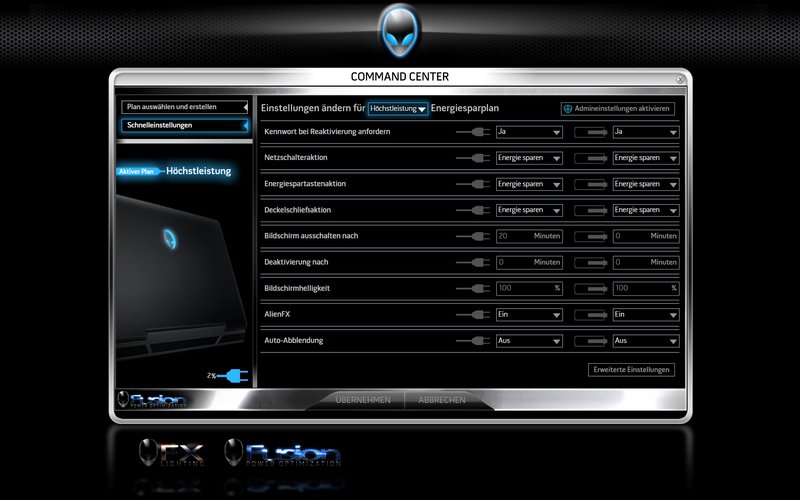
Task: Select Plan auswählen und erstellen tab
Action: [x=185, y=107]
